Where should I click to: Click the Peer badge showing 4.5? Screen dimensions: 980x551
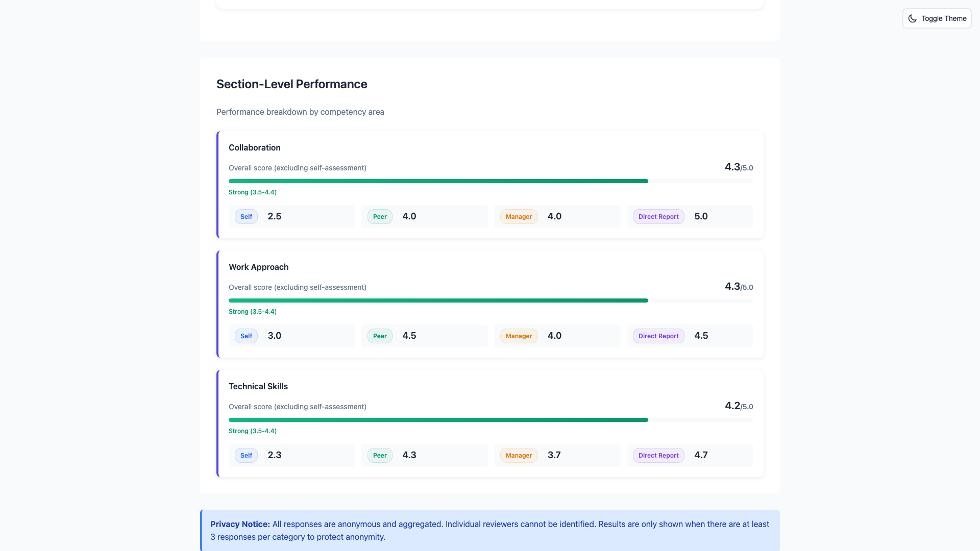[x=379, y=336]
